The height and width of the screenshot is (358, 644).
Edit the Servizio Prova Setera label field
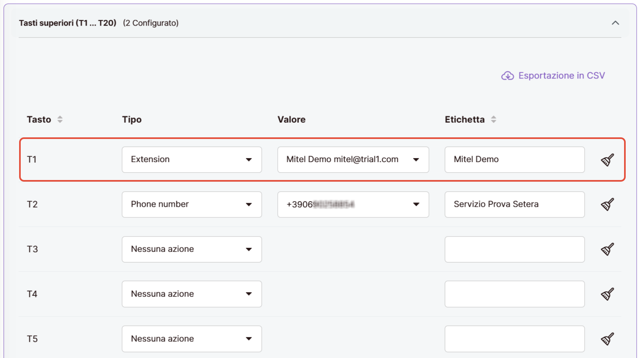click(x=514, y=204)
